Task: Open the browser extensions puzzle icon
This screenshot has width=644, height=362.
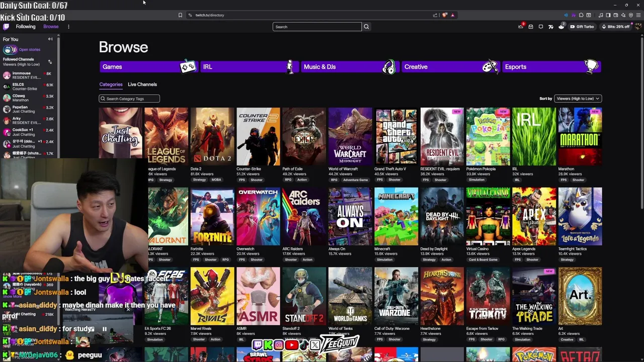Action: pos(581,15)
